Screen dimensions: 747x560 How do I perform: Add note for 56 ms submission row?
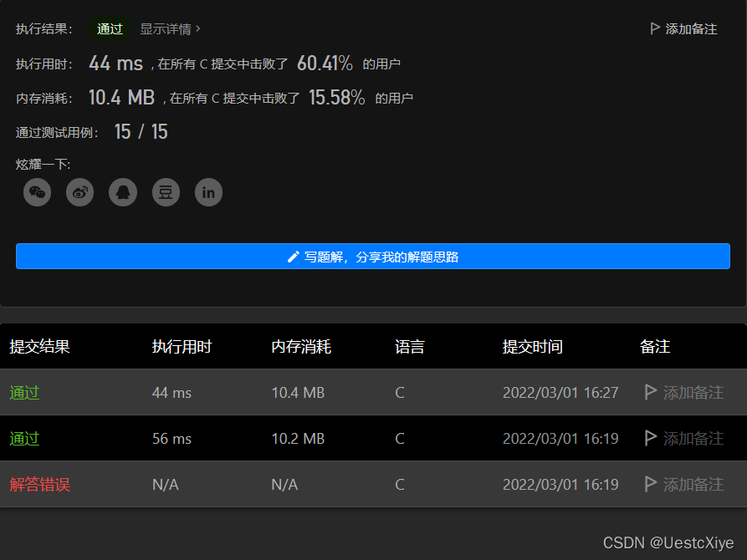(684, 438)
